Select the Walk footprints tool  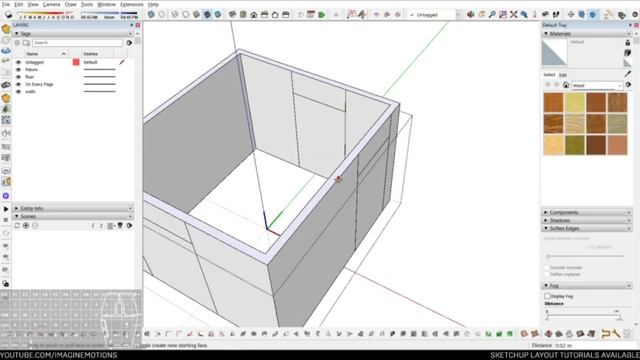pyautogui.click(x=556, y=15)
